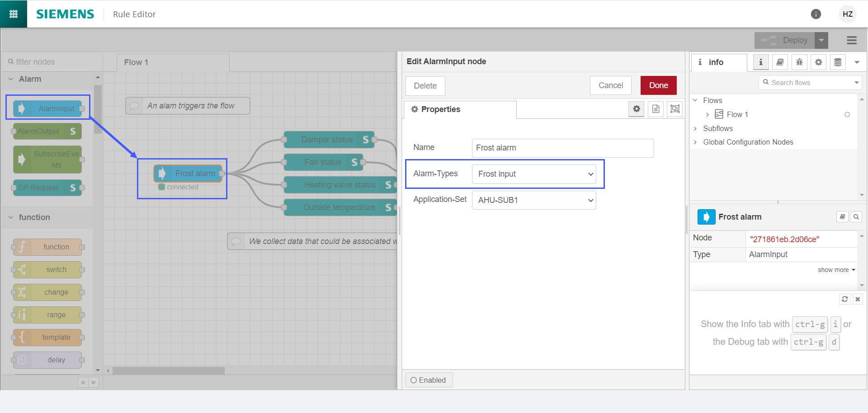
Task: Select the AlarmOutput palette node
Action: (x=47, y=131)
